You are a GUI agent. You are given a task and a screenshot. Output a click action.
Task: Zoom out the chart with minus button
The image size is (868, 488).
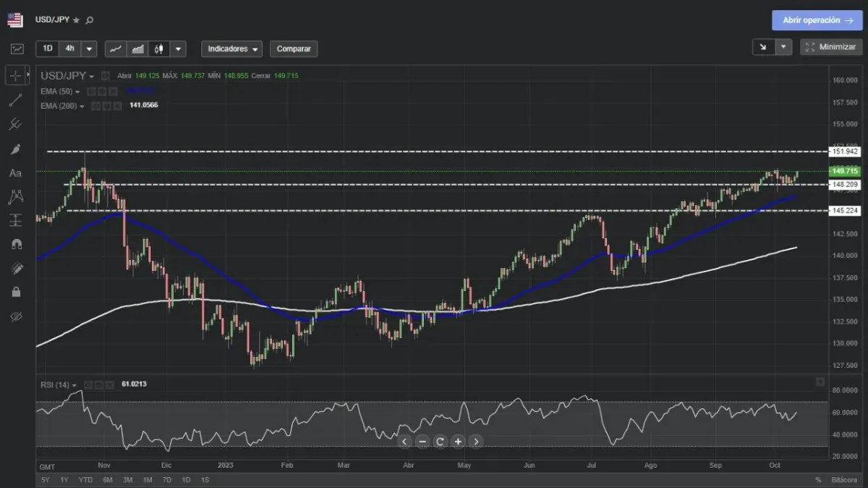click(x=422, y=442)
